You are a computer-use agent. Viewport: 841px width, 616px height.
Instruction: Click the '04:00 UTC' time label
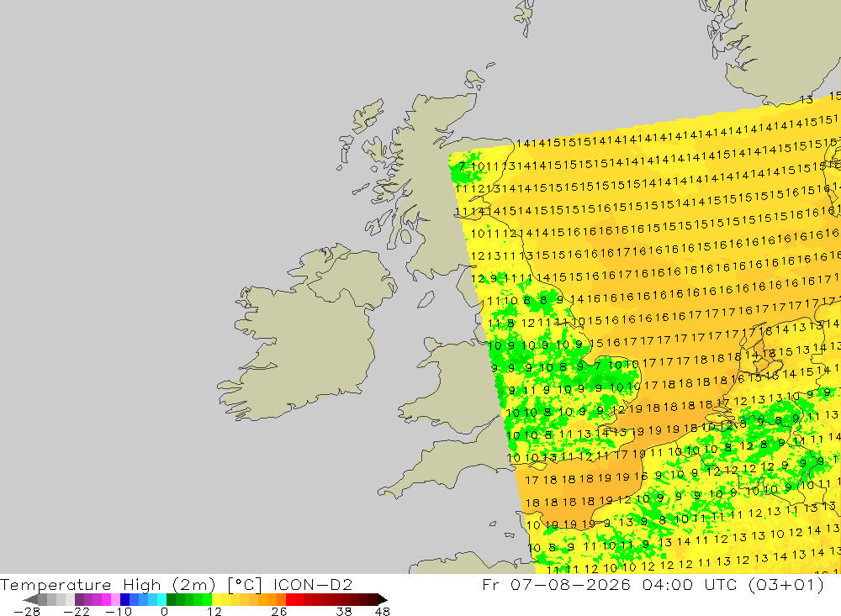coord(691,584)
